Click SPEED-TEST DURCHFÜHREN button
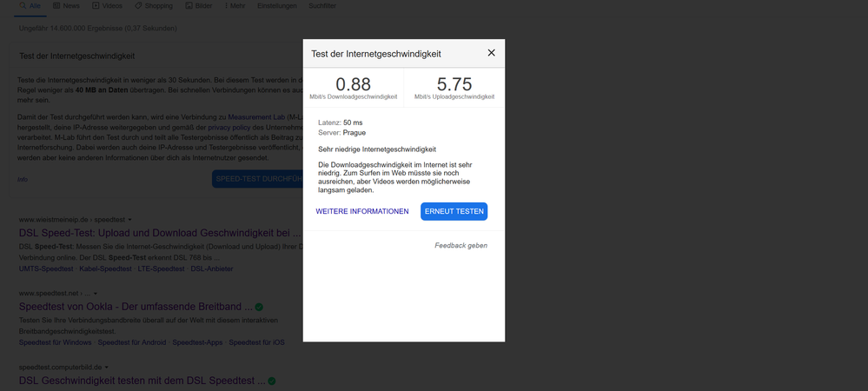Image resolution: width=868 pixels, height=391 pixels. [257, 179]
